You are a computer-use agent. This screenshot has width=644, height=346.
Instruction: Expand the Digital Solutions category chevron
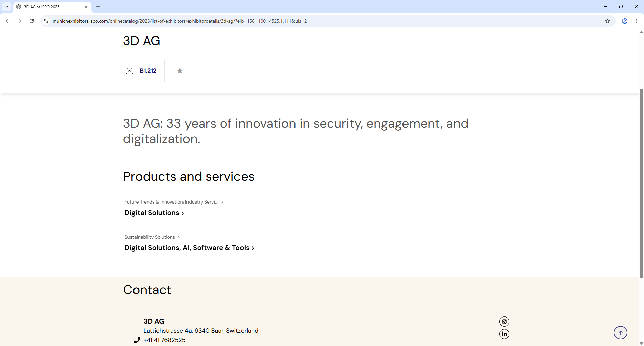pos(183,213)
